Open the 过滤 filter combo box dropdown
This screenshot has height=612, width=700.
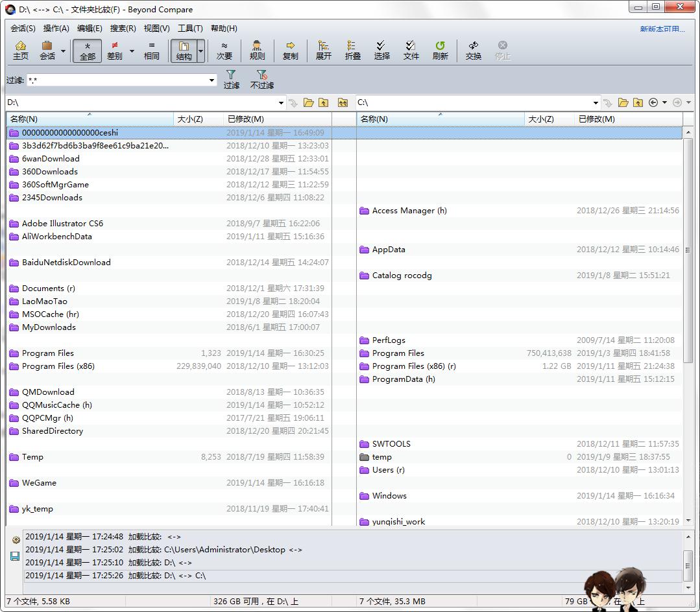(x=211, y=80)
